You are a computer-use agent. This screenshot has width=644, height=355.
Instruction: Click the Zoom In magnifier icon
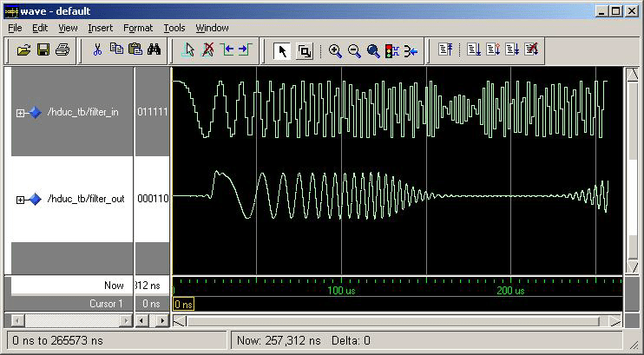[335, 50]
